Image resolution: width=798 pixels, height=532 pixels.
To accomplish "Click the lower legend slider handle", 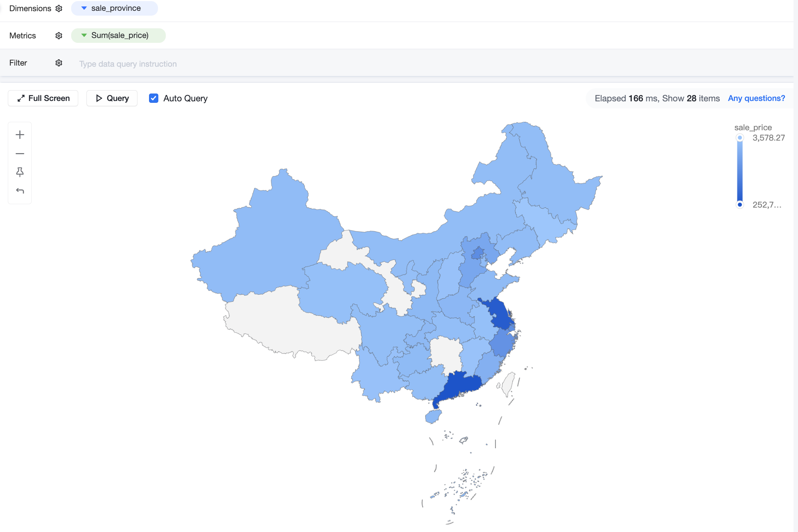I will tap(740, 205).
